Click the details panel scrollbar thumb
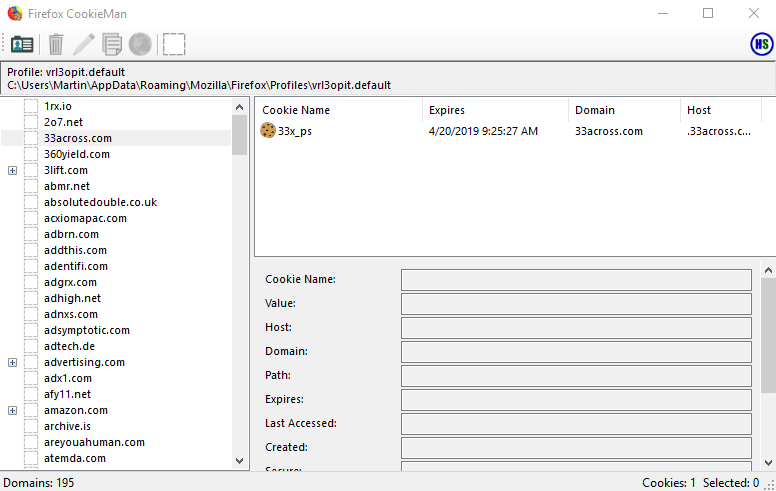The width and height of the screenshot is (776, 491). click(768, 335)
